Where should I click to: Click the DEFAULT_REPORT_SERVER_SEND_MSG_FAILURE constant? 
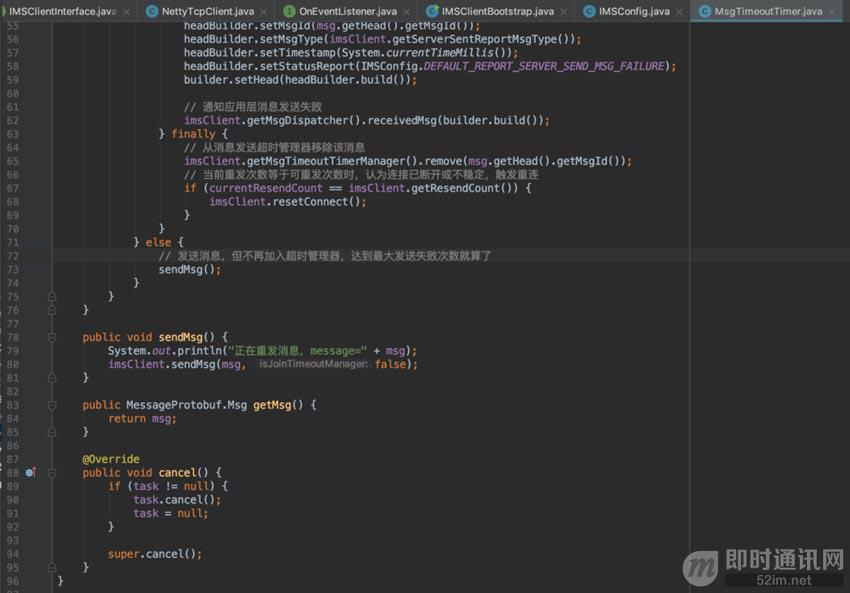coord(544,66)
